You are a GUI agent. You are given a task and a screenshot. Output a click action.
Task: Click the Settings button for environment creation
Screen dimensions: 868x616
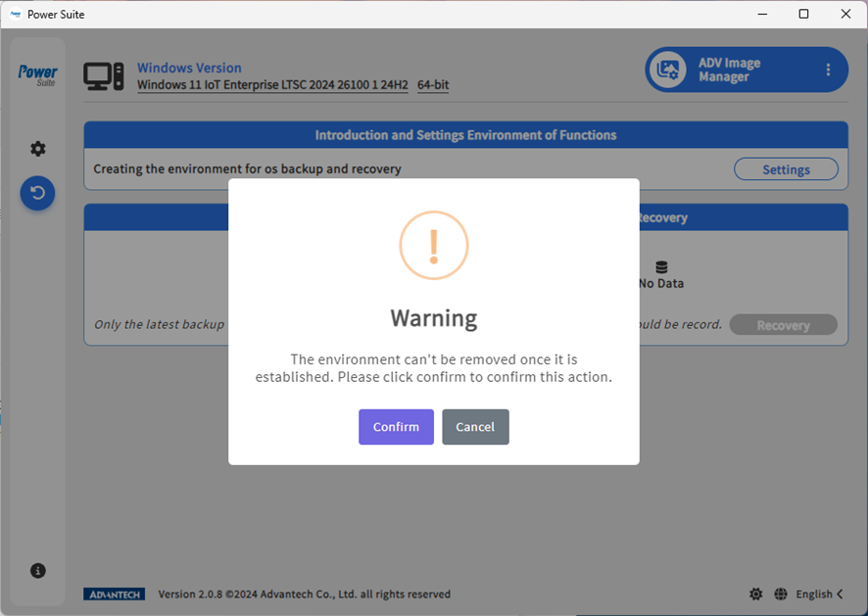pyautogui.click(x=786, y=169)
